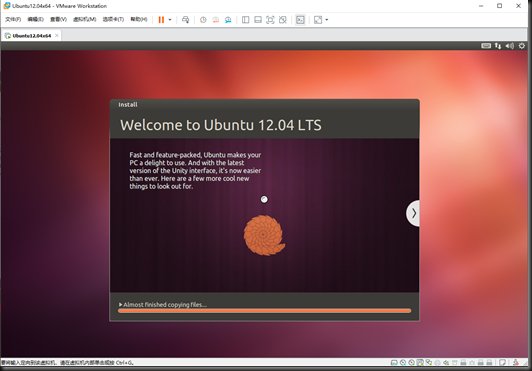Click the floppy drive device status icon
532x371 pixels.
(420, 363)
